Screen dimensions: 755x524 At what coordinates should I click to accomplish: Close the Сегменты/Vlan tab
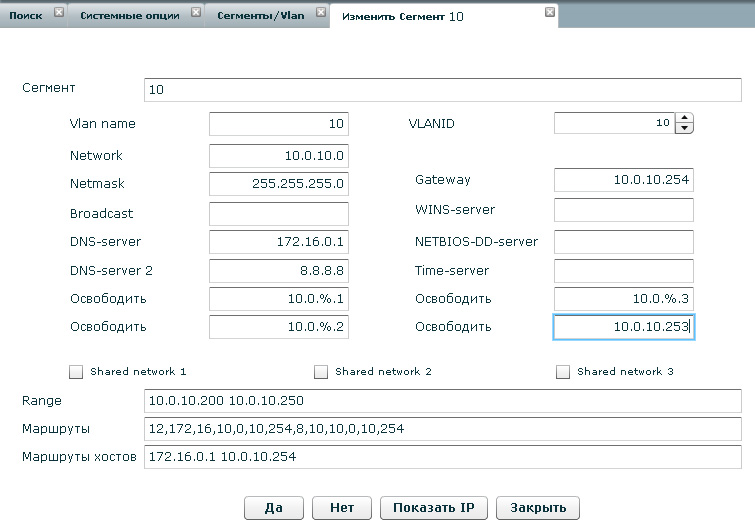[x=320, y=13]
